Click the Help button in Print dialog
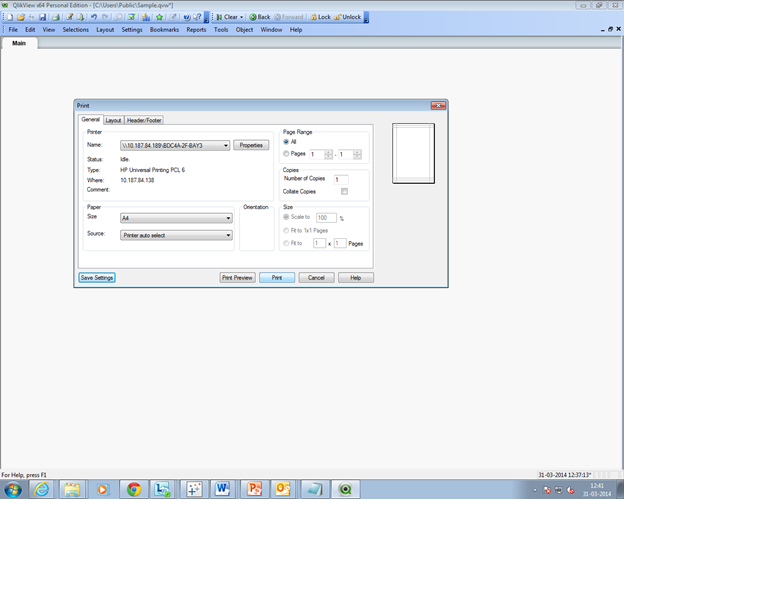This screenshot has height=614, width=768. pyautogui.click(x=356, y=278)
